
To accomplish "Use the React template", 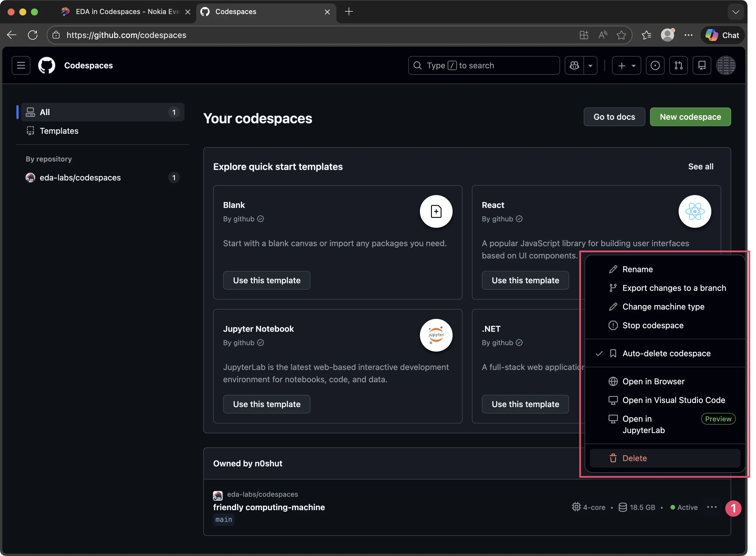I will (x=525, y=280).
